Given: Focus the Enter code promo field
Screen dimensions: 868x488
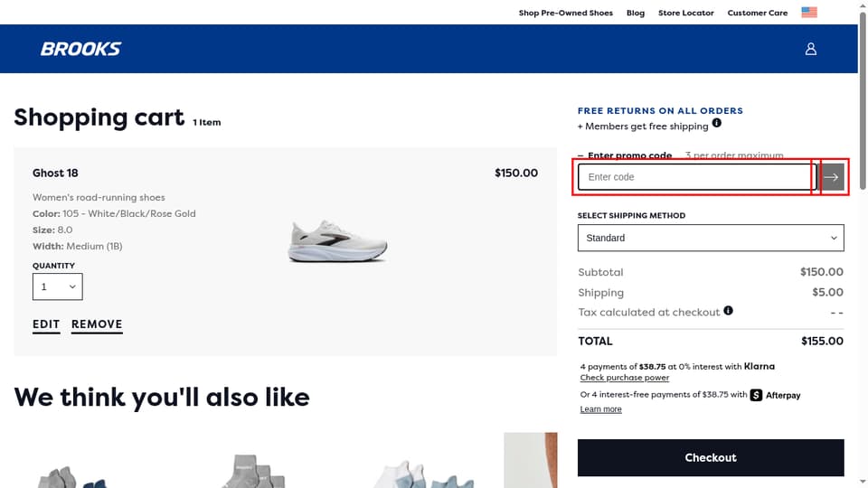Looking at the screenshot, I should click(x=697, y=177).
